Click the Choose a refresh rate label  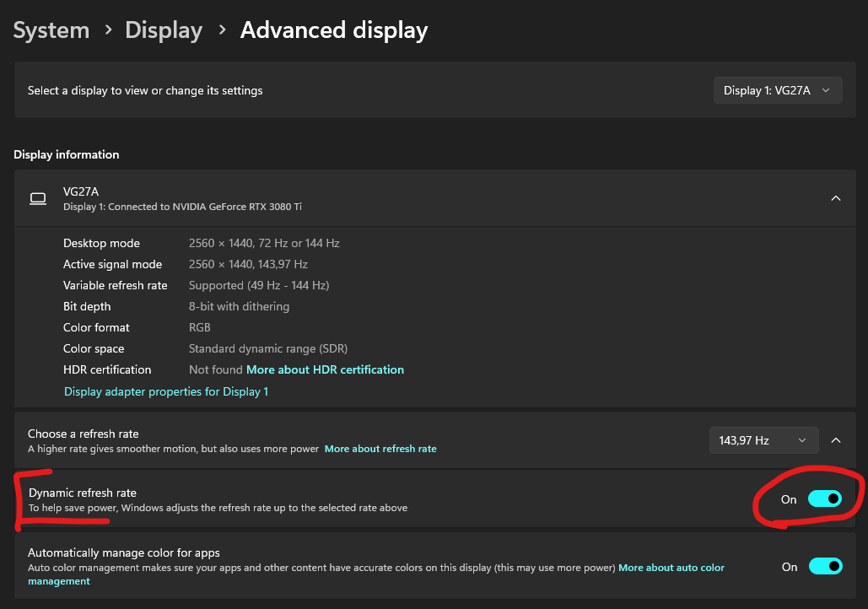(84, 434)
